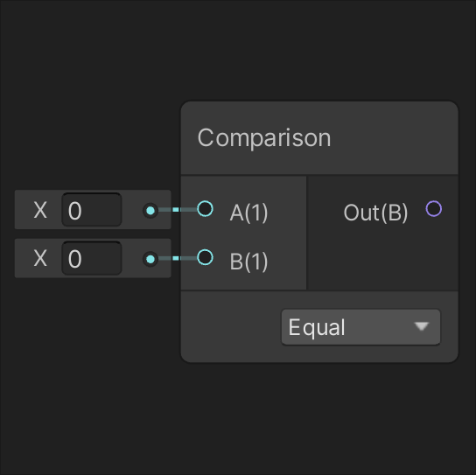Viewport: 476px width, 475px height.
Task: Select the edge connecting to port A
Action: coord(178,209)
